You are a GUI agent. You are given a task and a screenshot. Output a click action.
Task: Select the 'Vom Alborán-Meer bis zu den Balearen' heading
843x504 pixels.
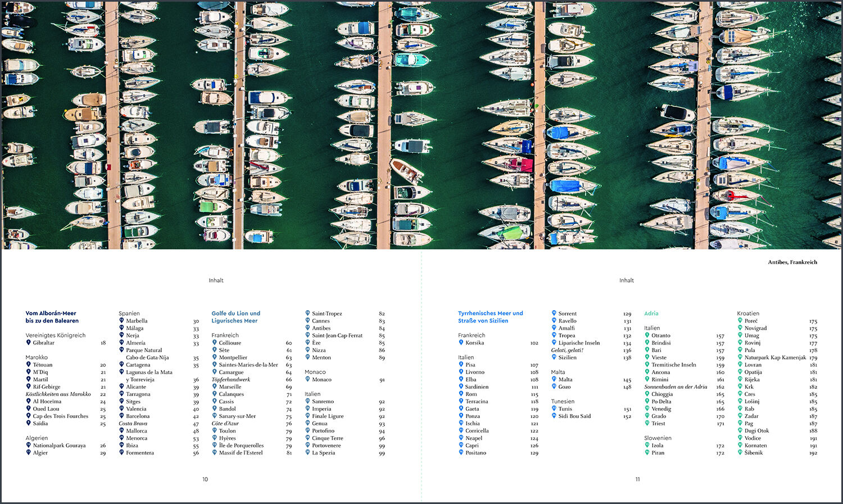(52, 317)
